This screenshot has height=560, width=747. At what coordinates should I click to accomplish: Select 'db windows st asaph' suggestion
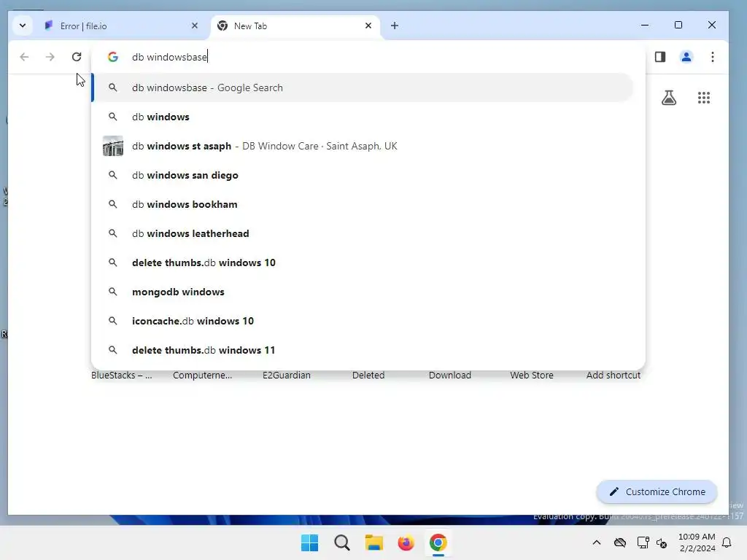pos(363,146)
